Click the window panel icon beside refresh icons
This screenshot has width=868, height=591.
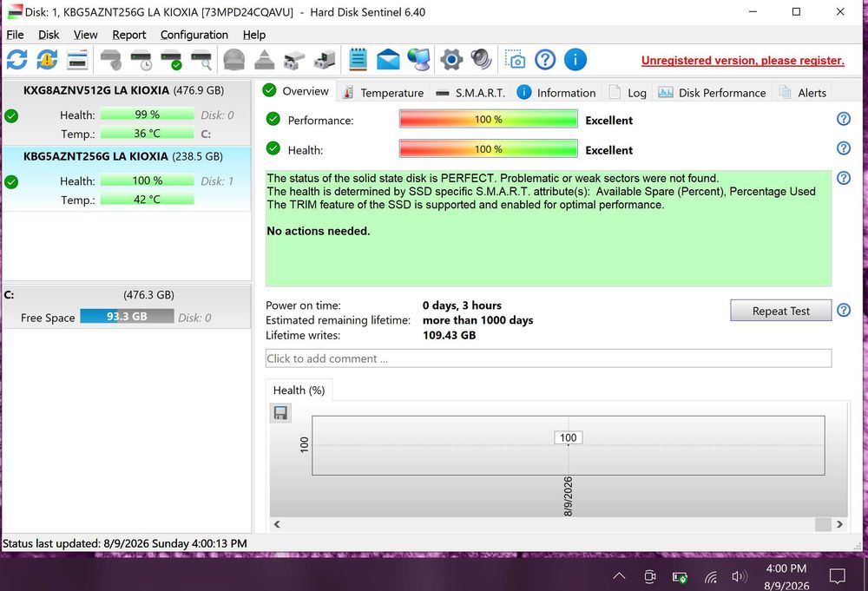click(x=77, y=59)
